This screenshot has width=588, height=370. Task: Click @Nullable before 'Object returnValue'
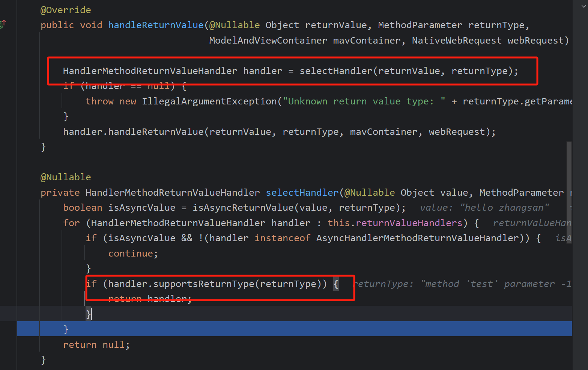coord(235,25)
